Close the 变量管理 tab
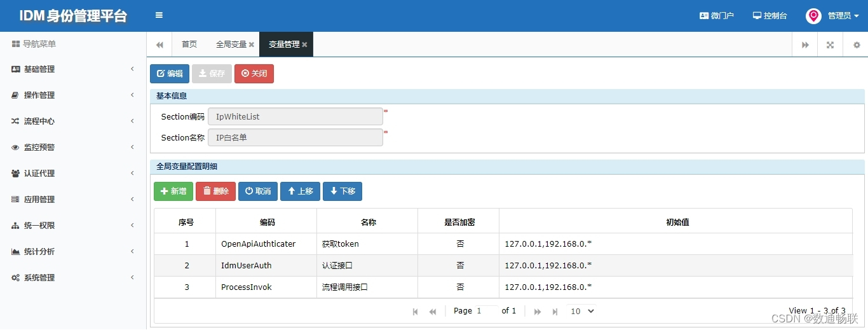 tap(304, 45)
